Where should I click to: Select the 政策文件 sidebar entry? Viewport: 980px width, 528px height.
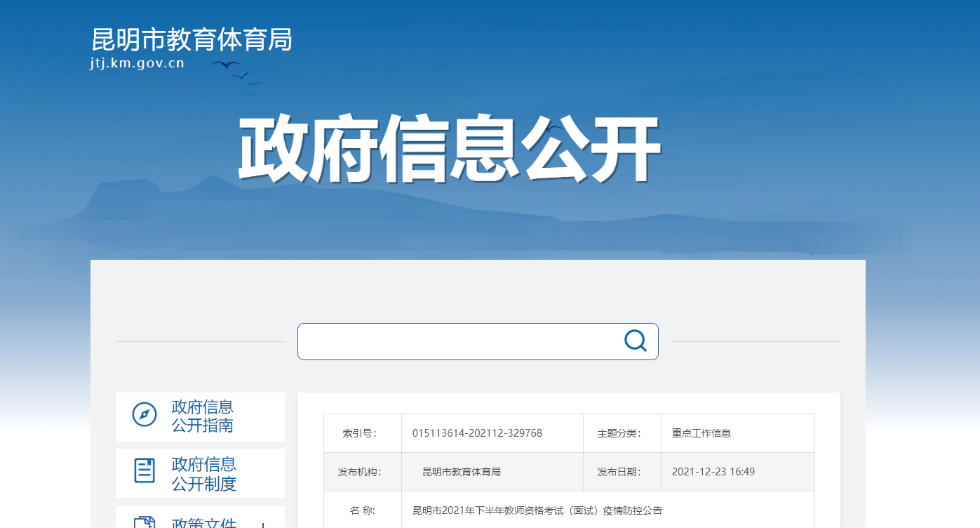(204, 523)
